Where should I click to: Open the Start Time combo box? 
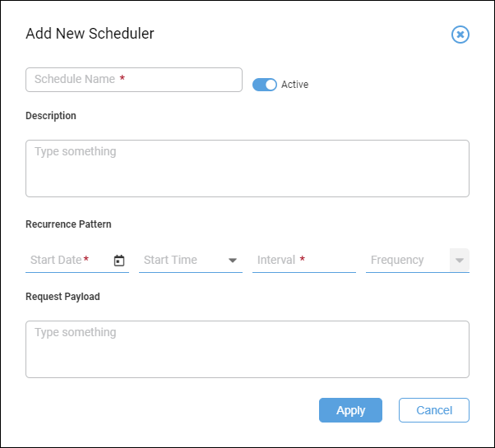(191, 261)
